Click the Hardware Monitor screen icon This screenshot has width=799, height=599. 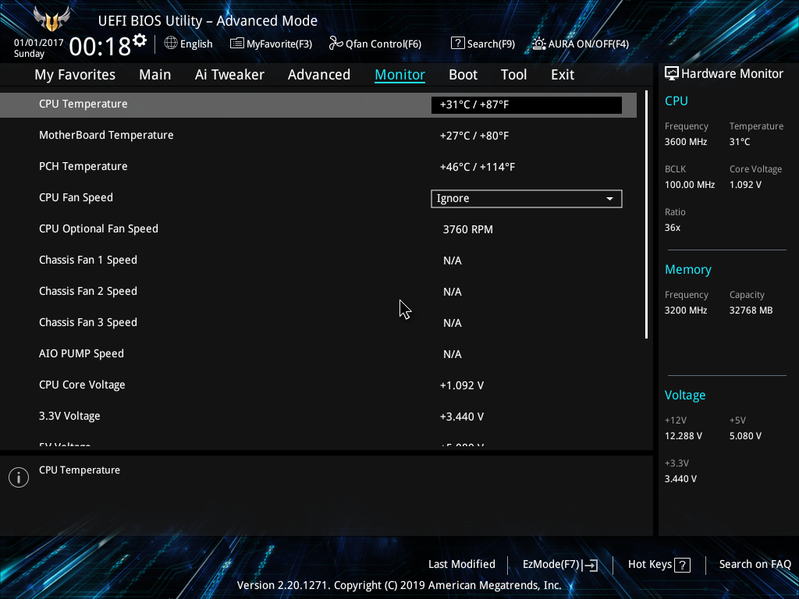pos(672,73)
